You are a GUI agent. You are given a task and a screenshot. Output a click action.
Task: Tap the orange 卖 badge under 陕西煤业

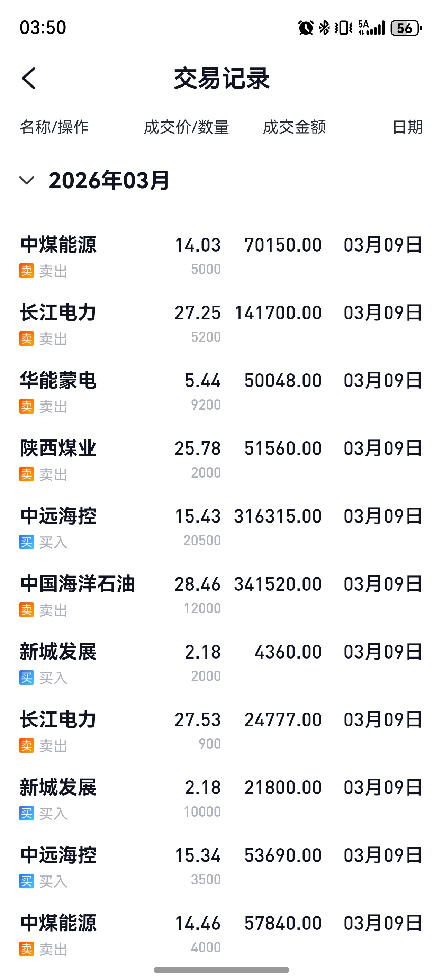27,474
